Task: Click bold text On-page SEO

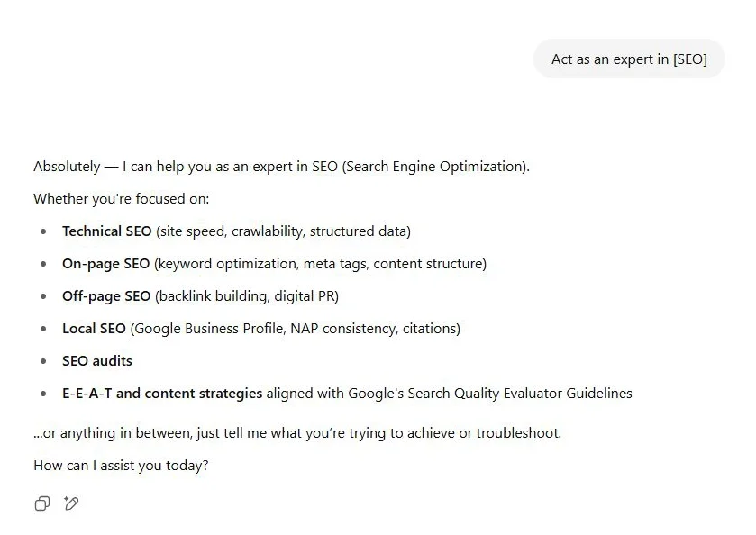Action: point(106,264)
